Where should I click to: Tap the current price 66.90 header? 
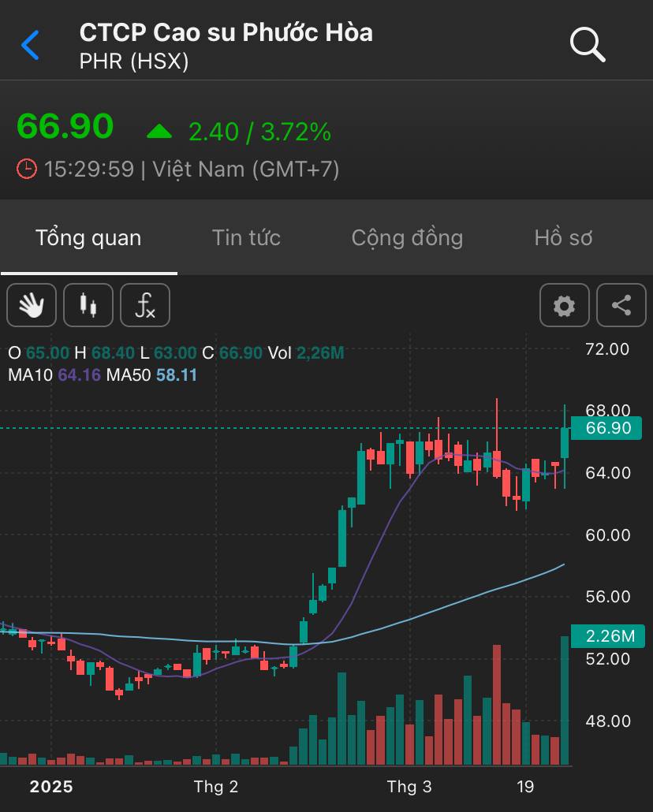tap(65, 126)
